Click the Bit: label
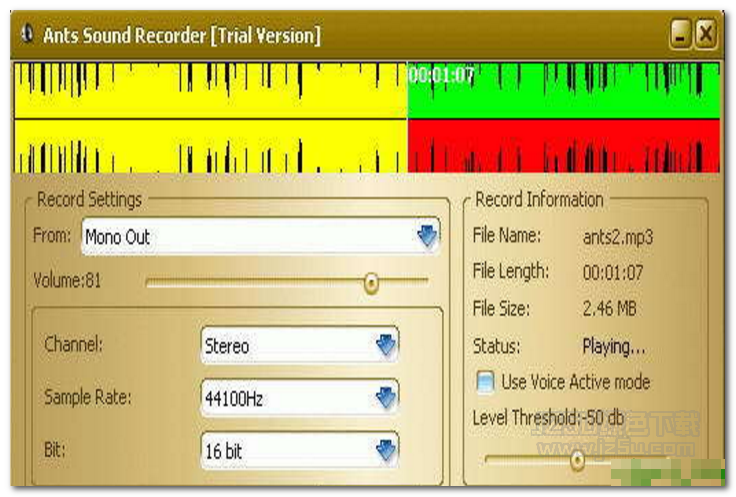The height and width of the screenshot is (497, 736). click(x=55, y=450)
